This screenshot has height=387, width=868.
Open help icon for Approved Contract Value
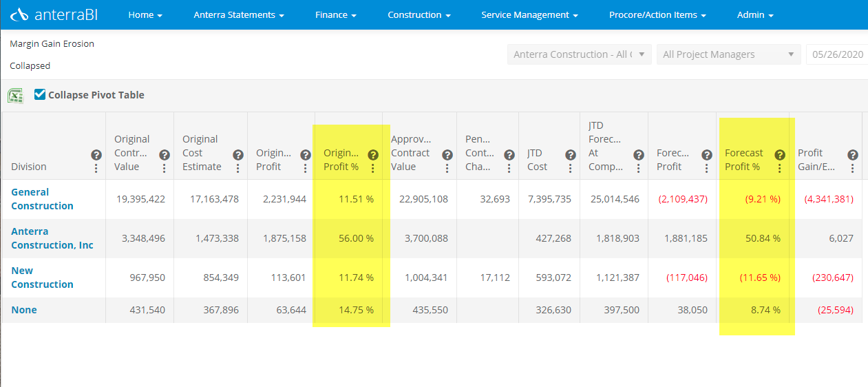(447, 155)
